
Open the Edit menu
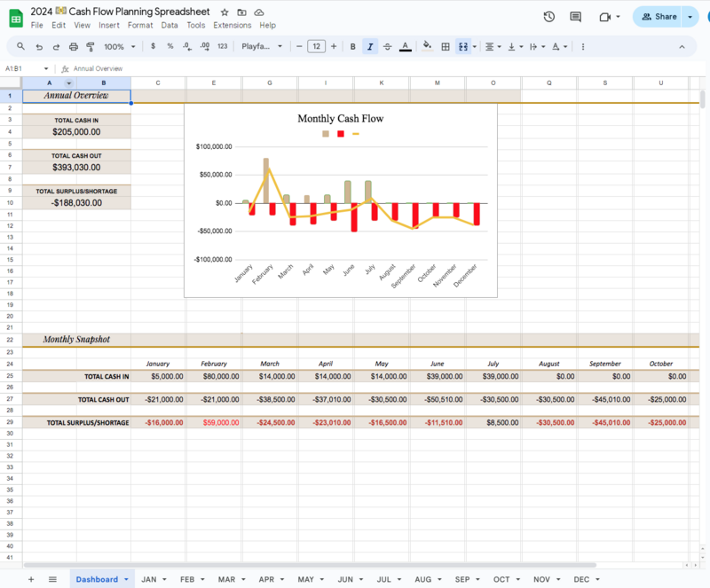[x=59, y=26]
